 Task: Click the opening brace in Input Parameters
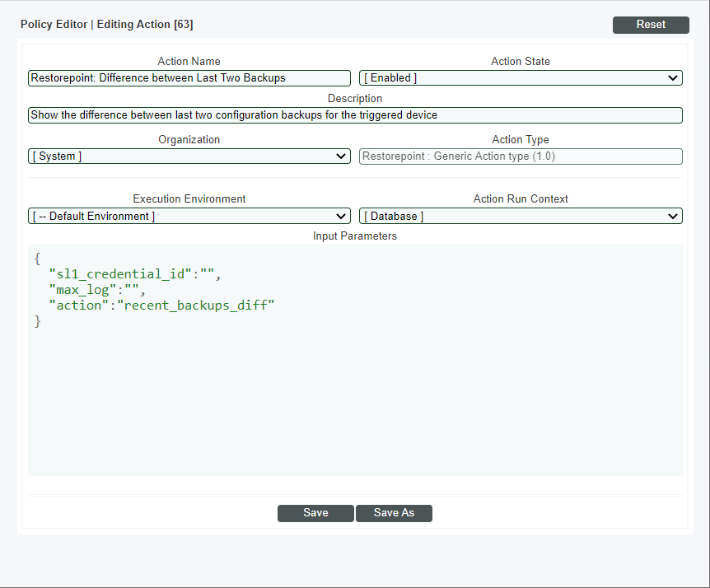[38, 259]
